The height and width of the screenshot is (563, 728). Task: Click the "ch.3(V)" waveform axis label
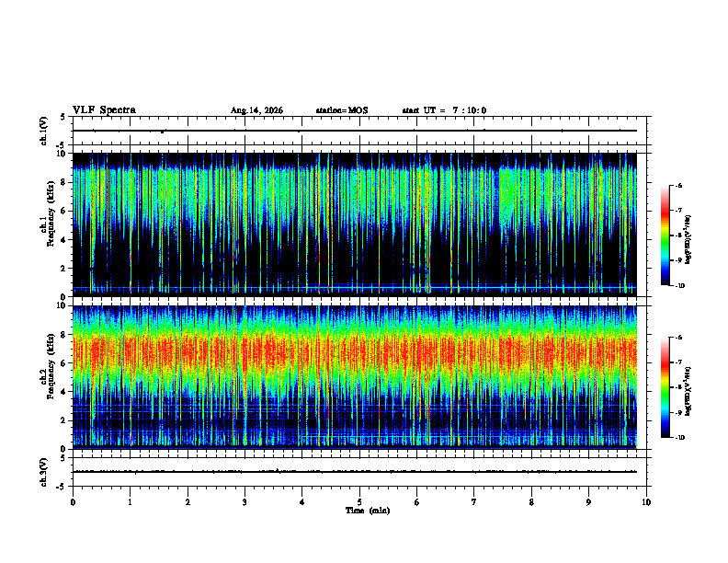[44, 473]
